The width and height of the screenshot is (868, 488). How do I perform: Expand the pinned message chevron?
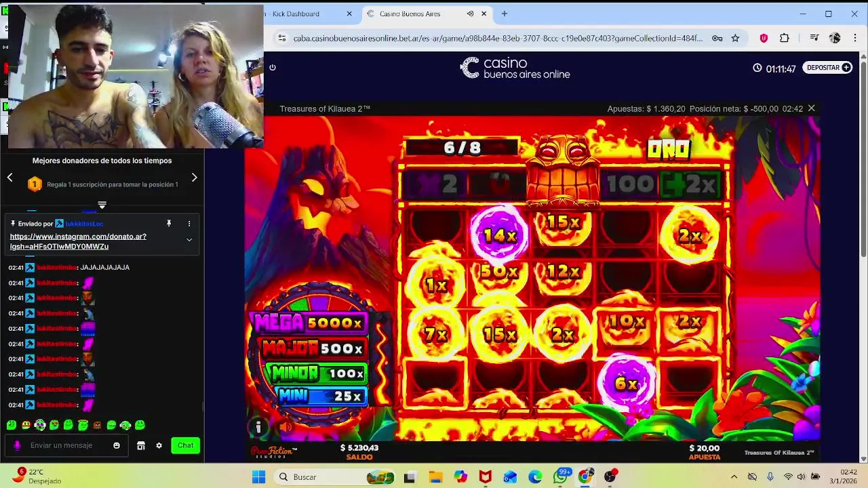tap(189, 240)
